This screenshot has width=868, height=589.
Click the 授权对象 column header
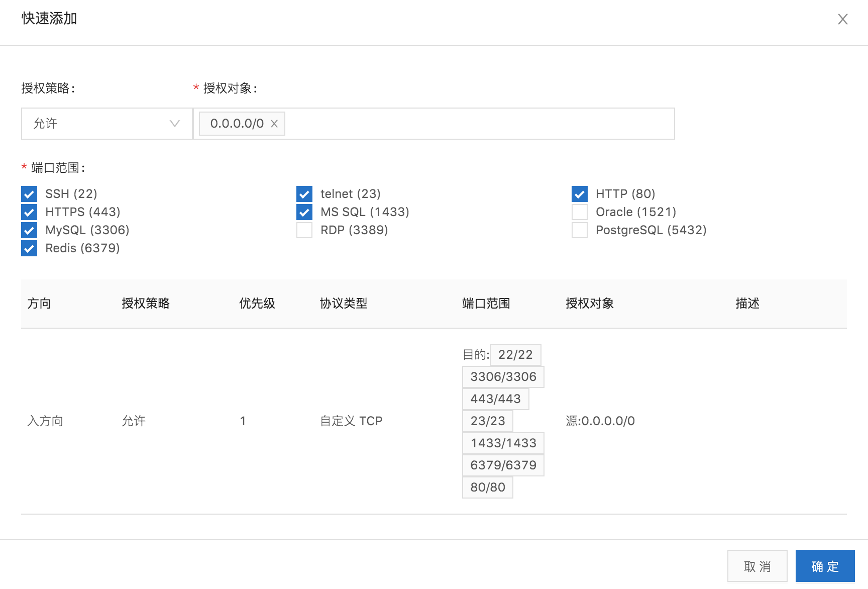[590, 304]
